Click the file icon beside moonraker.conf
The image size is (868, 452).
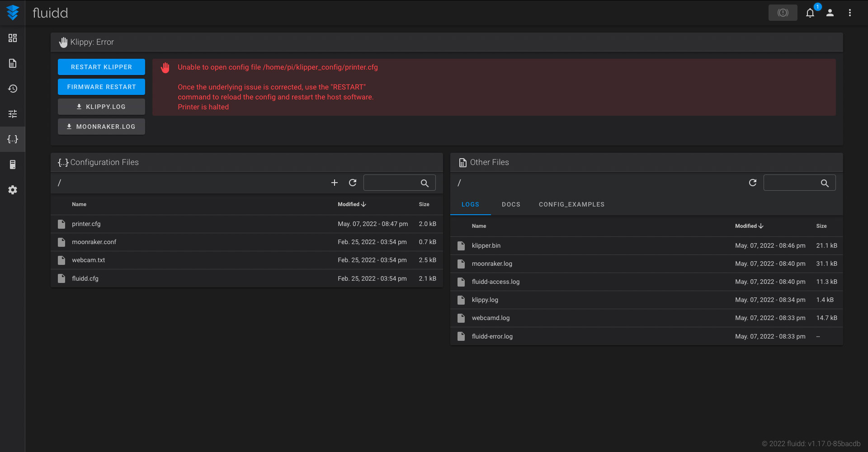[61, 242]
